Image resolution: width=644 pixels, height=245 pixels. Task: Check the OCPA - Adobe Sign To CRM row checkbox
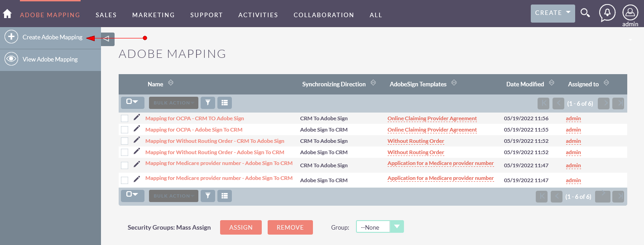125,130
